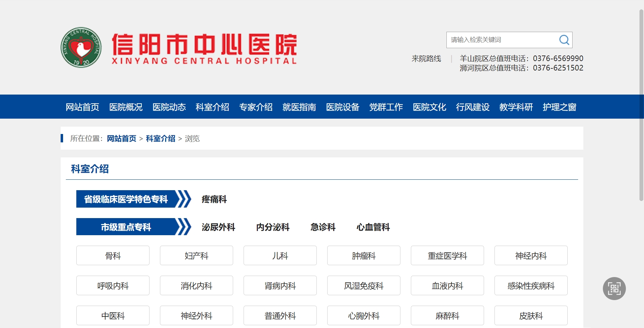Click the chevron arrows beside 市级重点专科
This screenshot has width=644, height=328.
[184, 227]
